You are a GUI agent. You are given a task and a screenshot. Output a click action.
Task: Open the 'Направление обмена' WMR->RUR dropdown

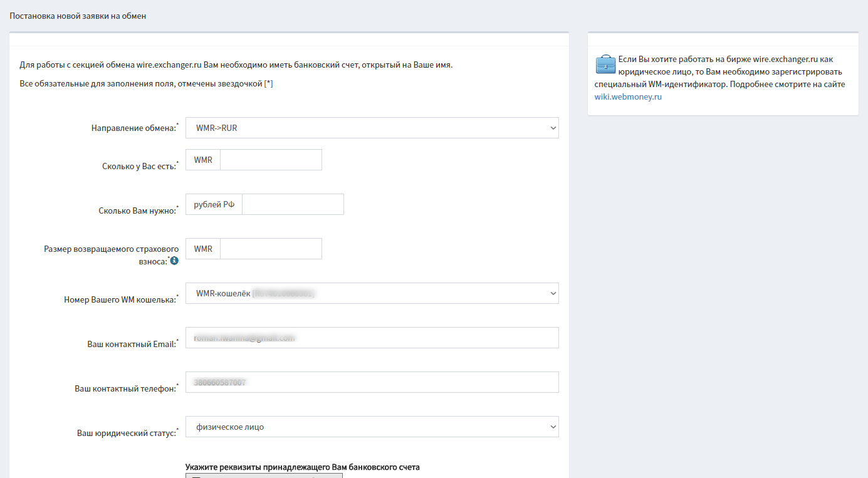[x=372, y=128]
